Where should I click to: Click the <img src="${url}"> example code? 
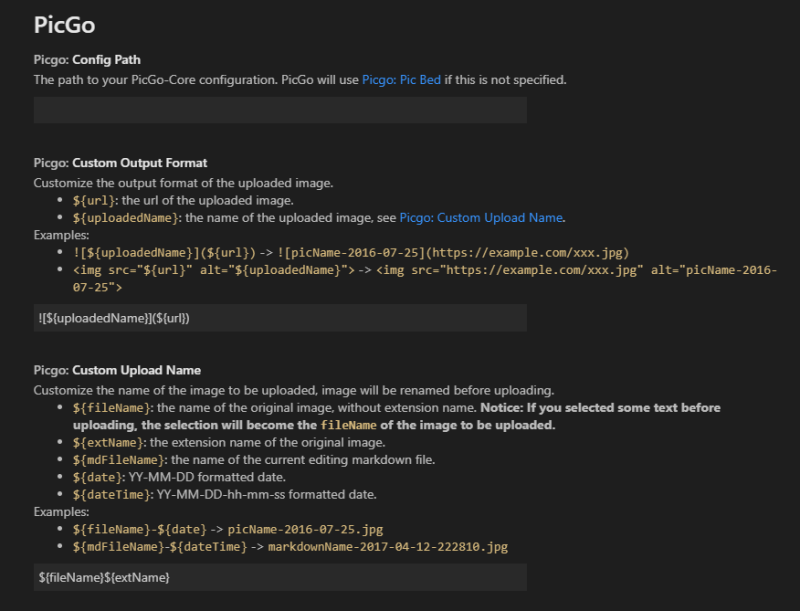pyautogui.click(x=214, y=270)
